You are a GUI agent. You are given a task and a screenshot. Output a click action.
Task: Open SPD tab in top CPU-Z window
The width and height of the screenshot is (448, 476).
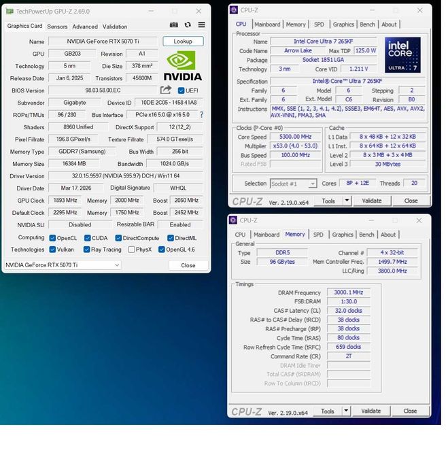pos(319,24)
